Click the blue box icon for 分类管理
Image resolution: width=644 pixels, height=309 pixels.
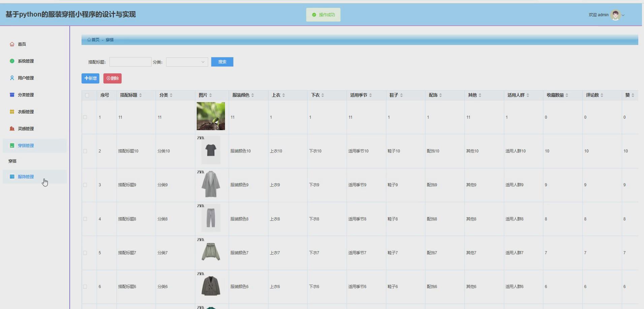(x=12, y=95)
